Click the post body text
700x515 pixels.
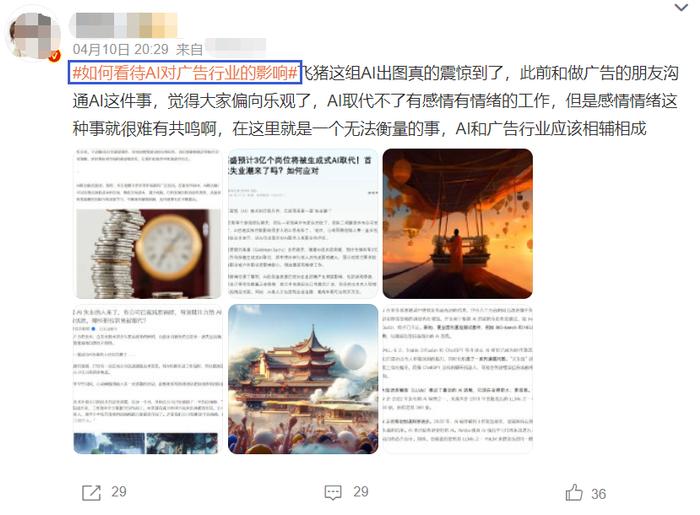pyautogui.click(x=375, y=100)
